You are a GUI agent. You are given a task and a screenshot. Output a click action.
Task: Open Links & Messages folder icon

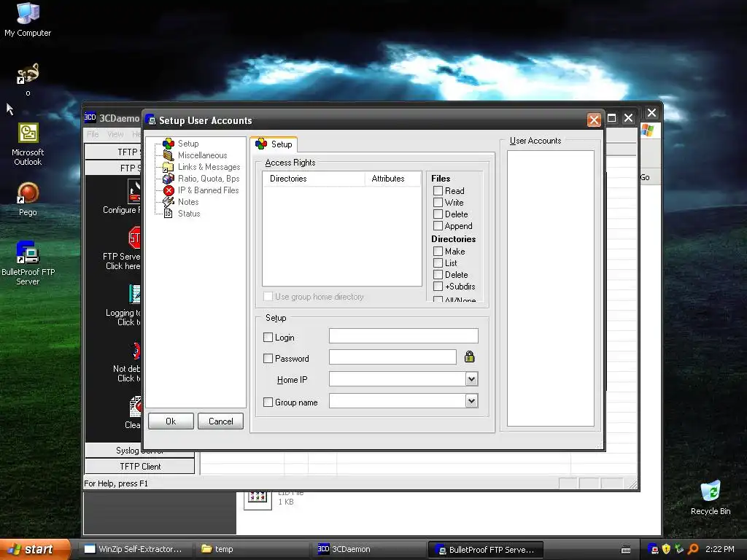pyautogui.click(x=169, y=167)
